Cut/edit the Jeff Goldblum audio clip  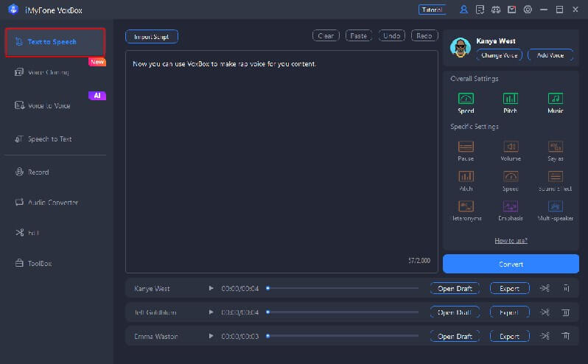coord(545,312)
